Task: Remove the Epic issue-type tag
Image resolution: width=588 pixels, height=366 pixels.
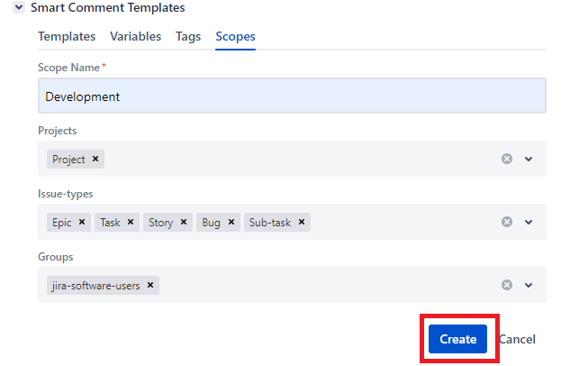Action: [x=82, y=223]
